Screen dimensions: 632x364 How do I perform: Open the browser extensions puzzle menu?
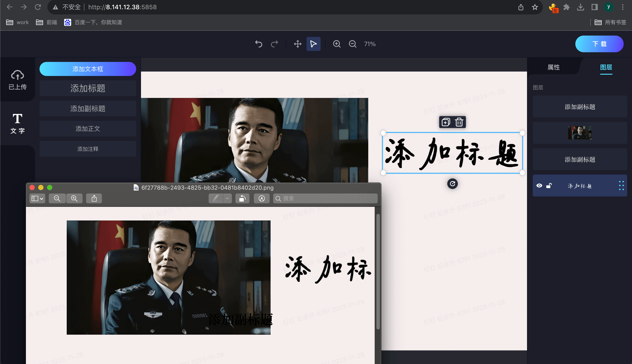567,7
